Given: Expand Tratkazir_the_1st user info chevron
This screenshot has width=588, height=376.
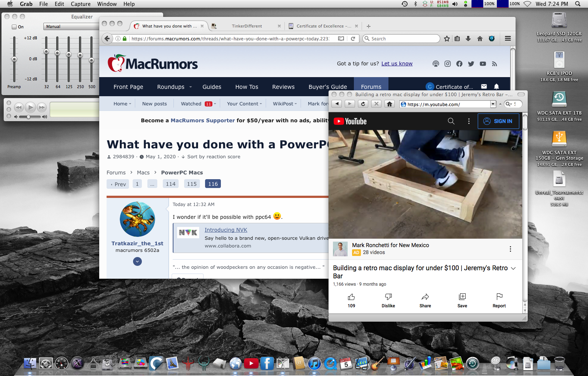Looking at the screenshot, I should (x=137, y=261).
